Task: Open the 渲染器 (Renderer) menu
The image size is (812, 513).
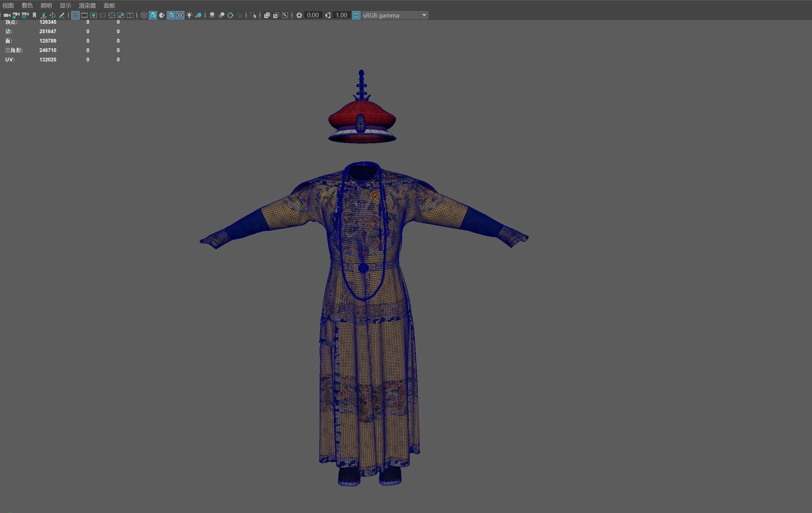Action: point(87,5)
